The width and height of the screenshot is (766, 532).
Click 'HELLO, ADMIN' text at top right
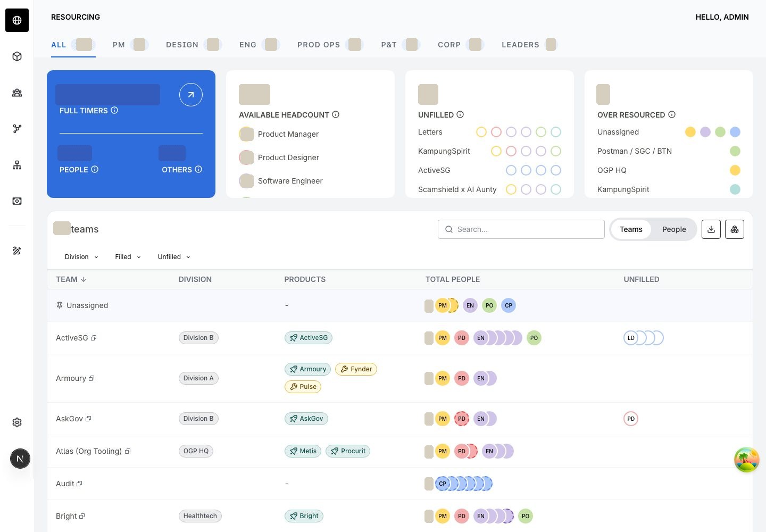coord(722,17)
